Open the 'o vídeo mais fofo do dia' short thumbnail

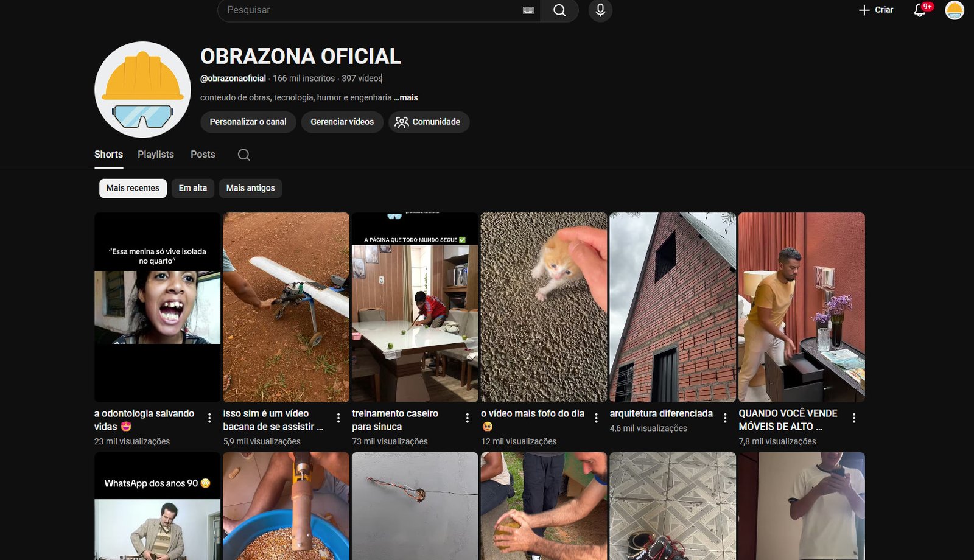[544, 306]
